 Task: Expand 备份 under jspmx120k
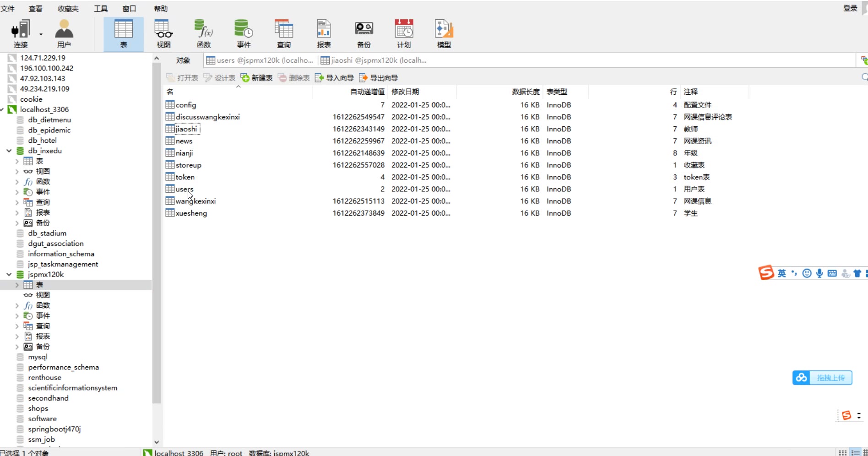click(17, 347)
